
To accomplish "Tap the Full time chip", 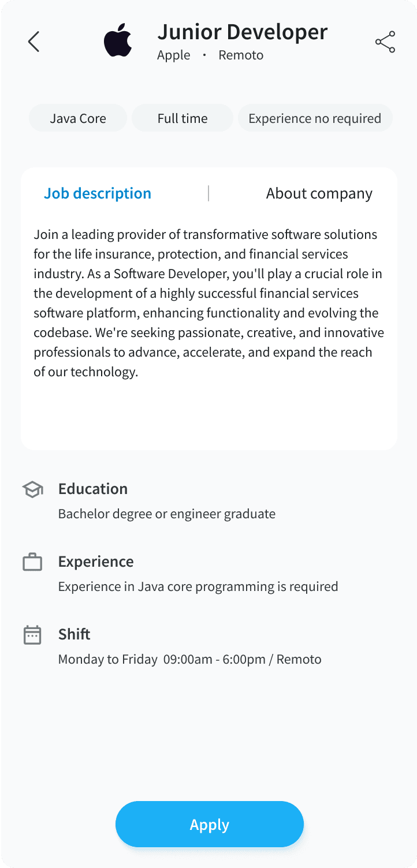I will click(182, 118).
